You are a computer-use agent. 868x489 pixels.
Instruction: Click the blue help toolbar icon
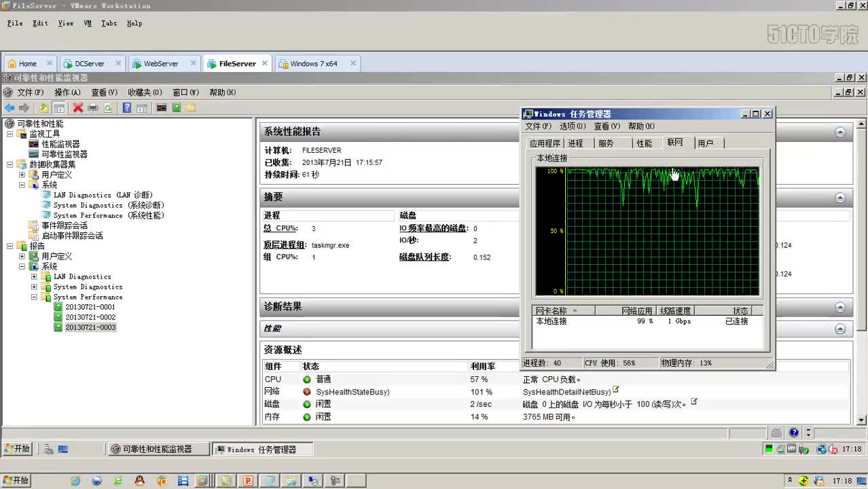tap(127, 108)
